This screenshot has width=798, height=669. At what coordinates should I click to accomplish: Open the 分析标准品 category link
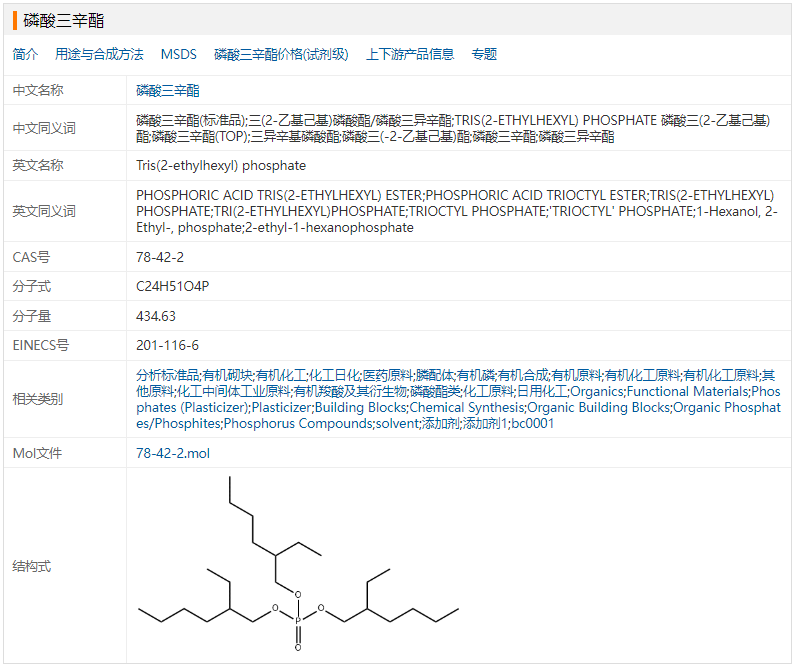tap(167, 375)
